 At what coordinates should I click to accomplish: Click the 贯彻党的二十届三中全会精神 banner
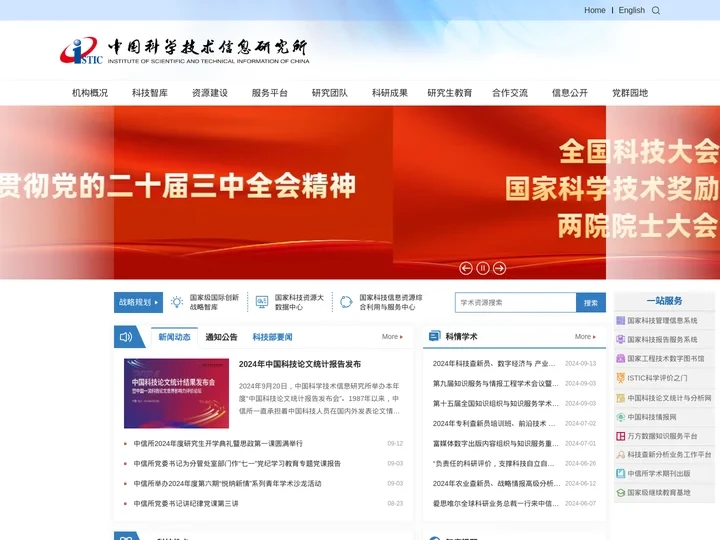pyautogui.click(x=196, y=192)
